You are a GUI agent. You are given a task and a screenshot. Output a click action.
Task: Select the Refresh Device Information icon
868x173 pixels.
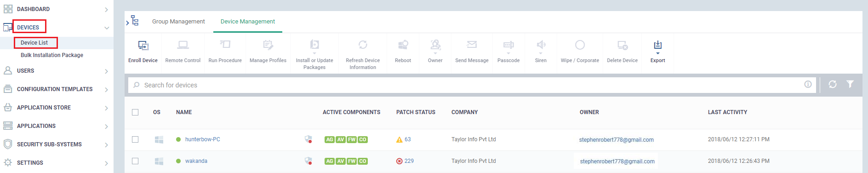tap(363, 45)
